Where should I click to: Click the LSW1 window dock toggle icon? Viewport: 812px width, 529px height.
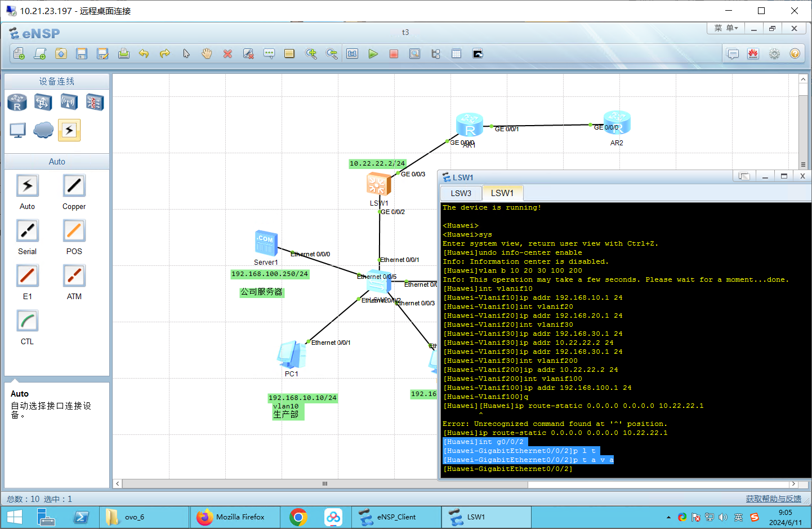pos(744,176)
